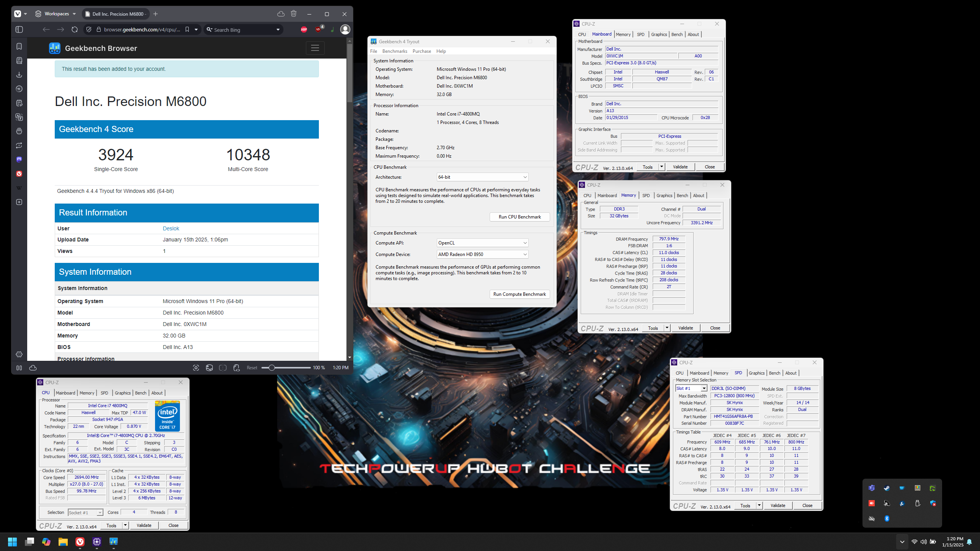
Task: Open the Windows Start menu
Action: [12, 541]
